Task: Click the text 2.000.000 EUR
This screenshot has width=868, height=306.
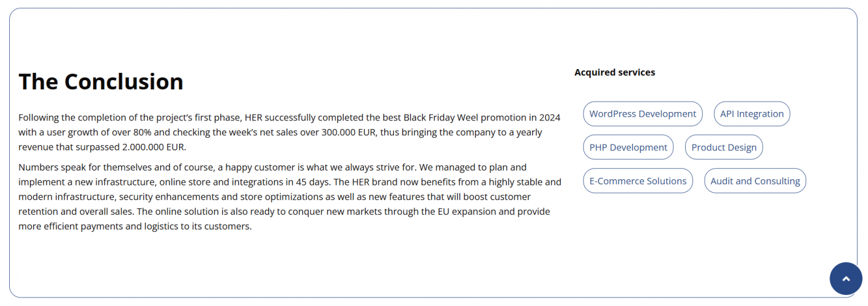Action: 154,147
